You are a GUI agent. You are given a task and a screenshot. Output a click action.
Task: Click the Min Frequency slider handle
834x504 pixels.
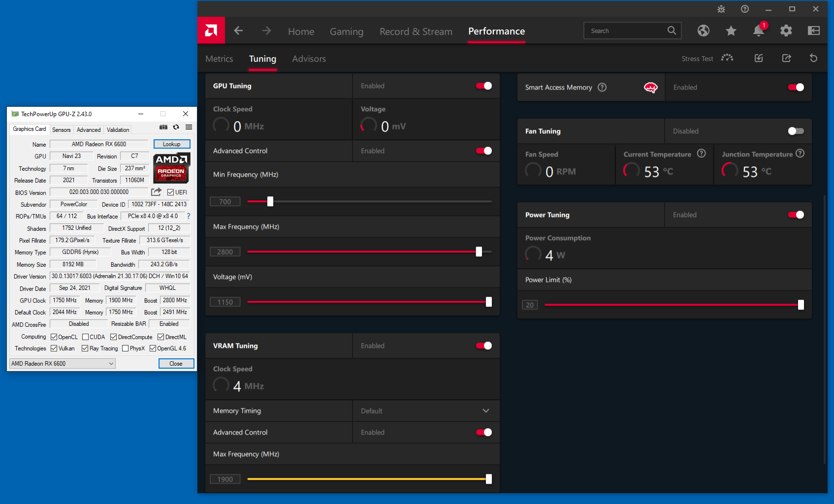click(270, 201)
